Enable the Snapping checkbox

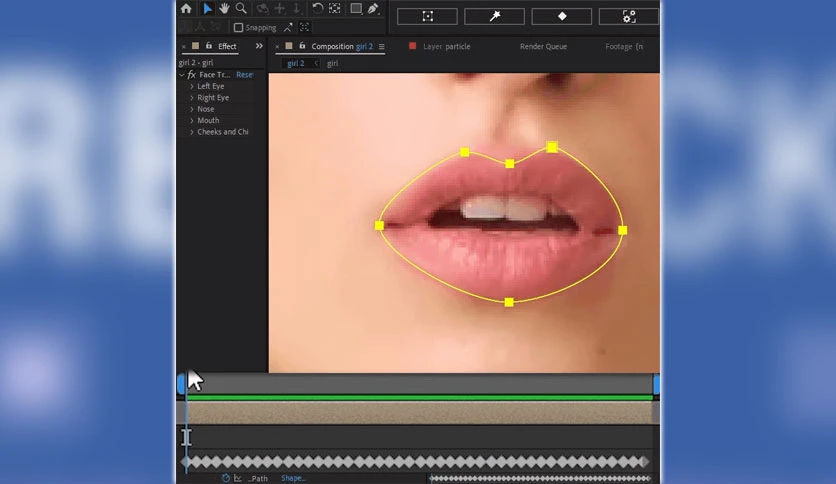(x=238, y=27)
